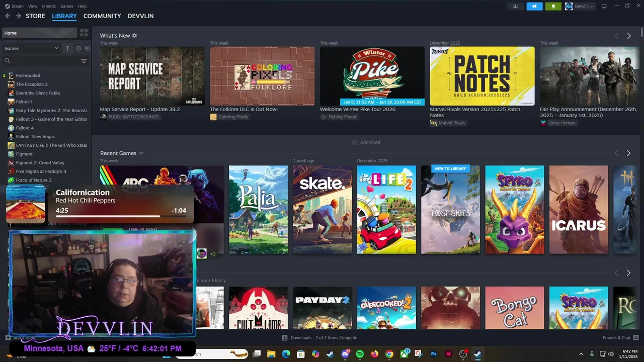Go back with the left arrow
Image resolution: width=644 pixels, height=362 pixels.
(8, 16)
